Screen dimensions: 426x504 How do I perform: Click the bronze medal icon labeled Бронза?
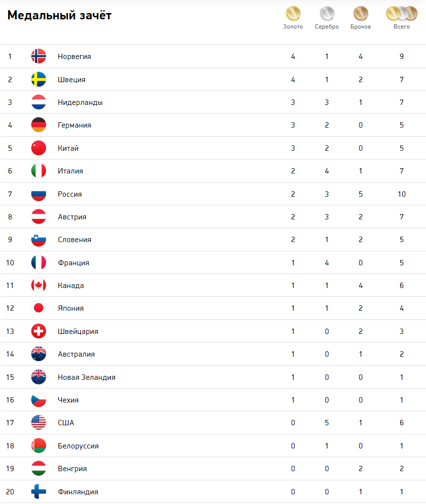360,14
